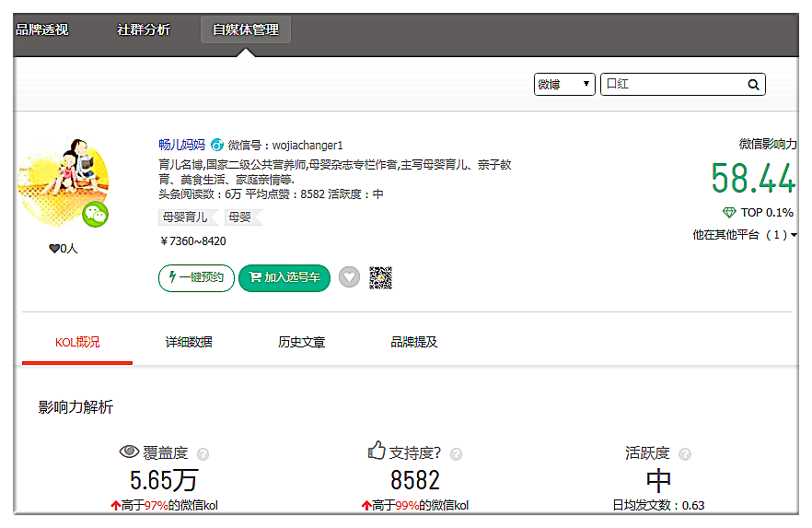Image resolution: width=812 pixels, height=528 pixels.
Task: Click the search input field containing 口红
Action: [672, 85]
